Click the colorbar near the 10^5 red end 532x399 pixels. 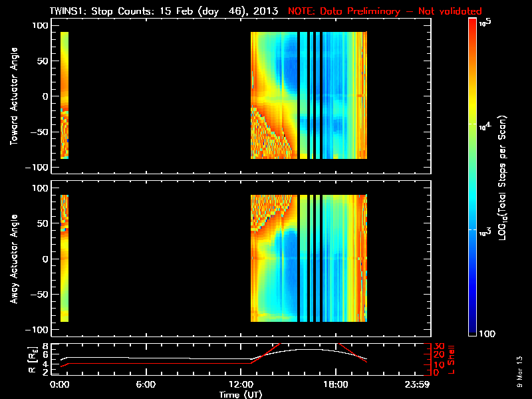pos(473,24)
